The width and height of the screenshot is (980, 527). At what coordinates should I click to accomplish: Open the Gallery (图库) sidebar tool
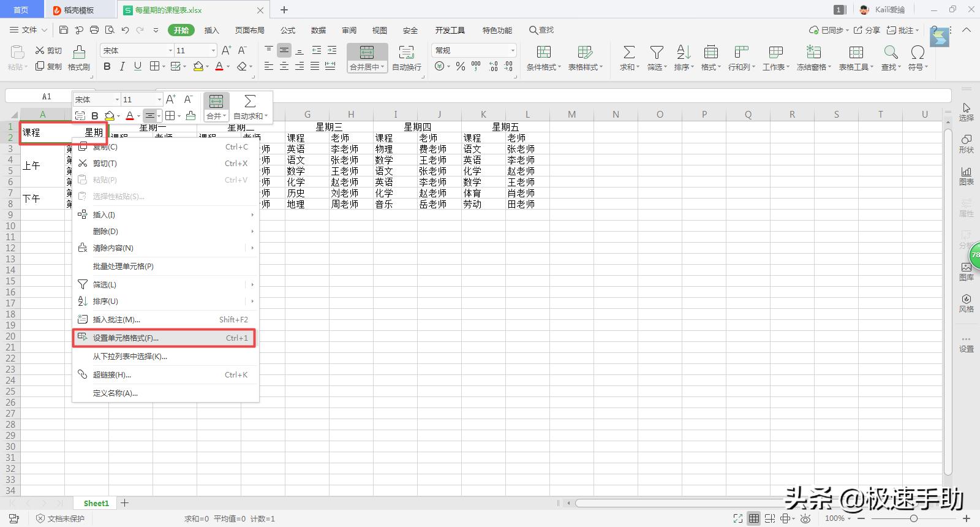click(966, 271)
